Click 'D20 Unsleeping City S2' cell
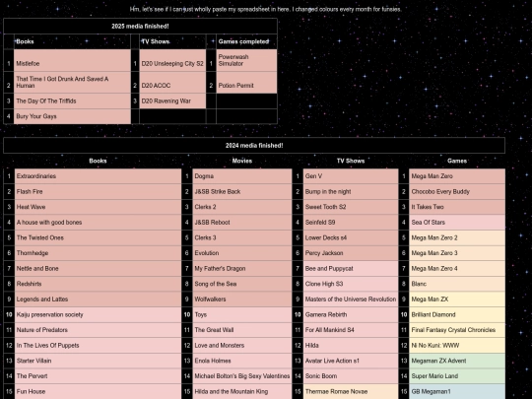The width and height of the screenshot is (532, 399). pyautogui.click(x=172, y=60)
